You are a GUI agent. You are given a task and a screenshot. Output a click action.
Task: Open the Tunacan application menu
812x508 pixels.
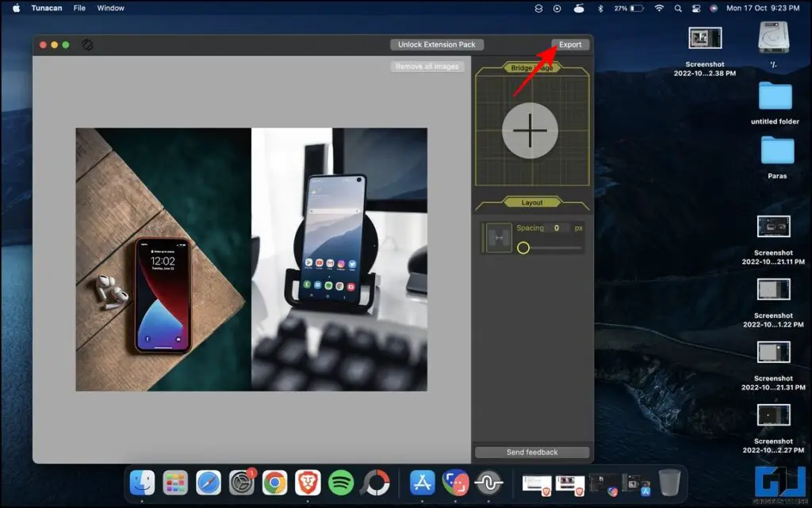pos(46,8)
